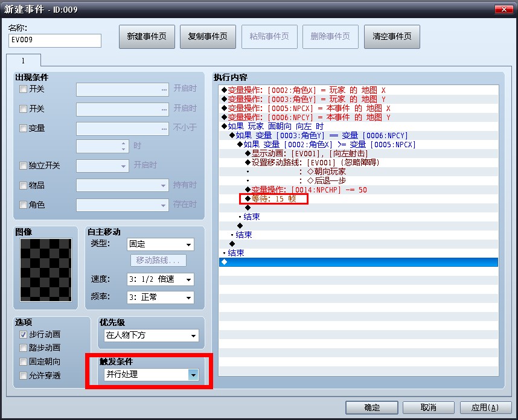
Task: Check the 固定朝向 option
Action: [23, 362]
